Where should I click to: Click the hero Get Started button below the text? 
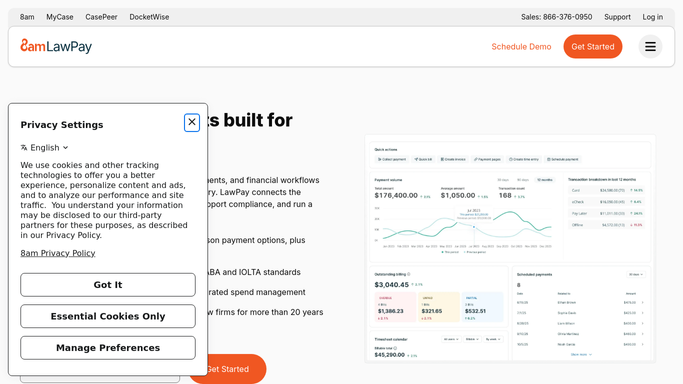[237, 369]
